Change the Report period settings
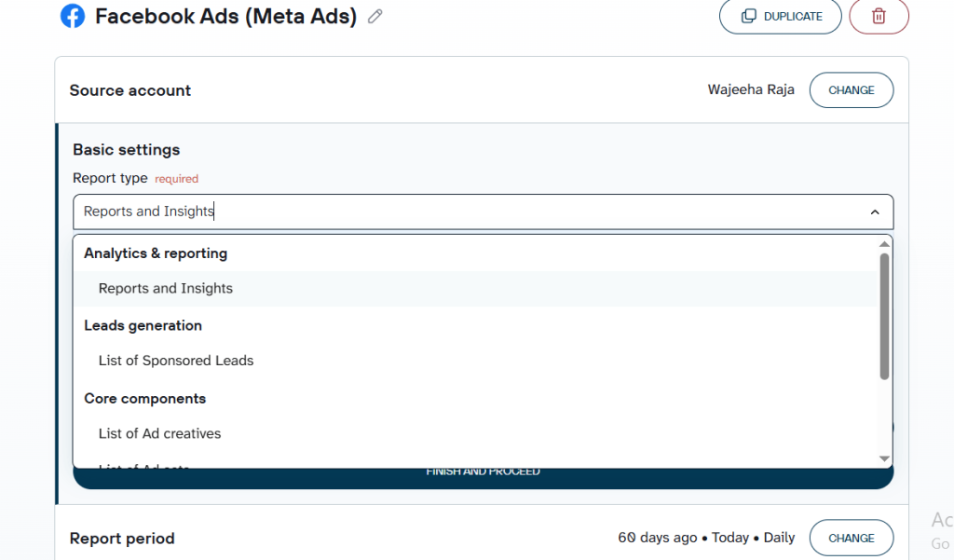This screenshot has width=954, height=560. pos(852,538)
